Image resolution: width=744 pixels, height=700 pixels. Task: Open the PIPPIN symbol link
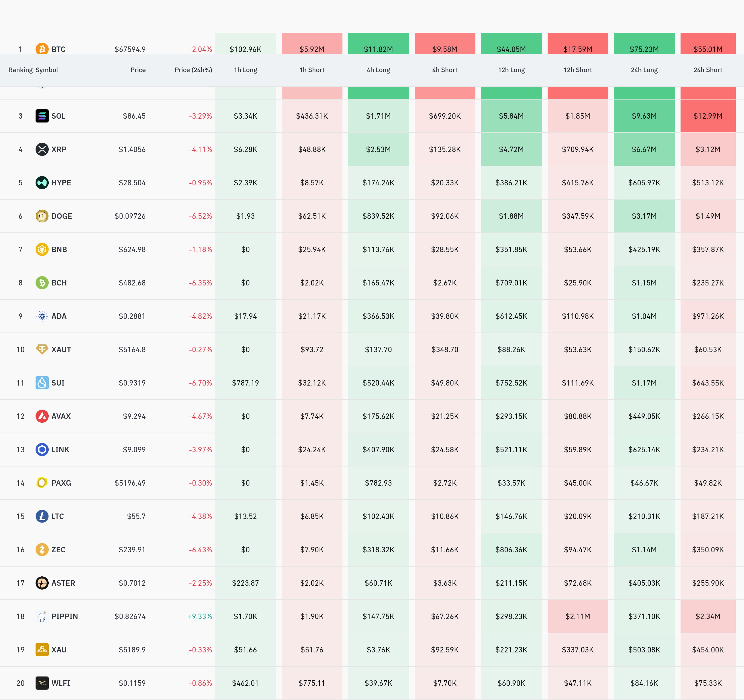point(64,616)
